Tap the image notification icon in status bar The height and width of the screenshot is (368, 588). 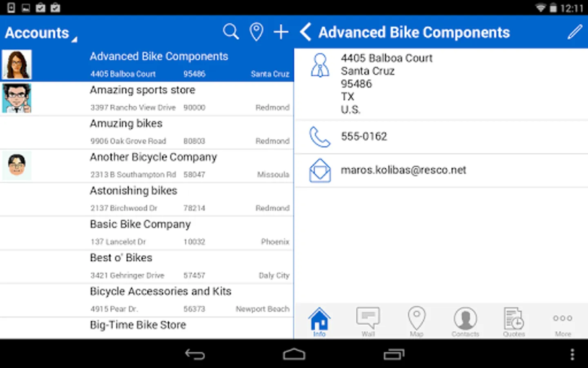point(26,7)
